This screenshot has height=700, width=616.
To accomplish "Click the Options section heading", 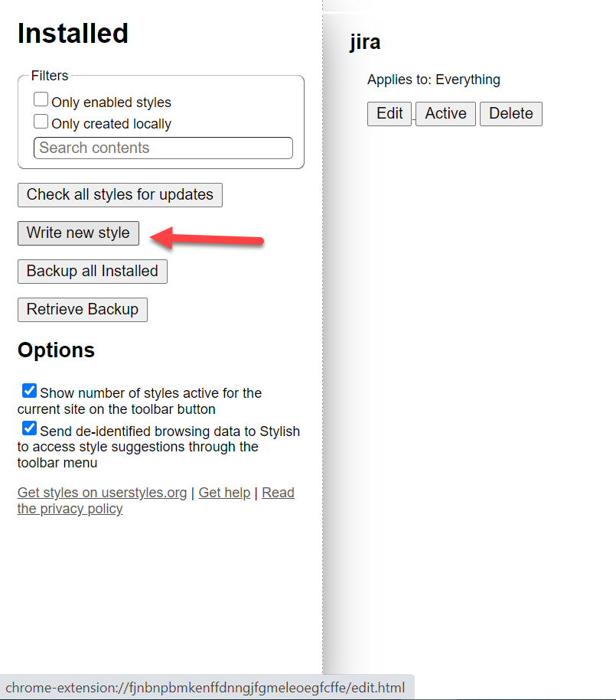I will [x=56, y=350].
